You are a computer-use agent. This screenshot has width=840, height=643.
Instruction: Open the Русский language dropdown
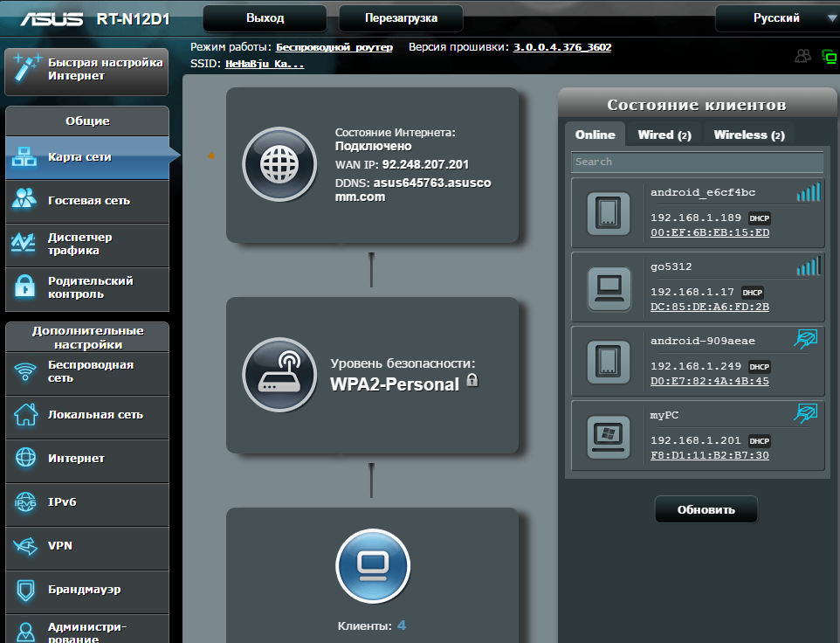click(x=775, y=18)
